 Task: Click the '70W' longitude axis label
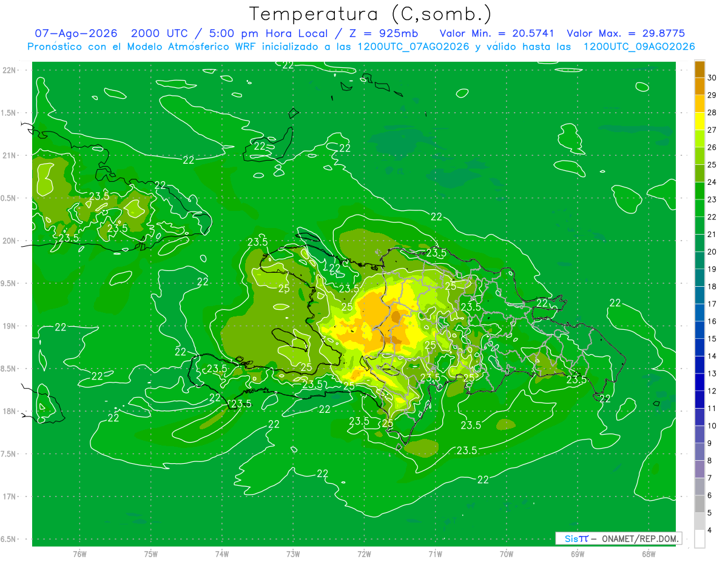[507, 554]
